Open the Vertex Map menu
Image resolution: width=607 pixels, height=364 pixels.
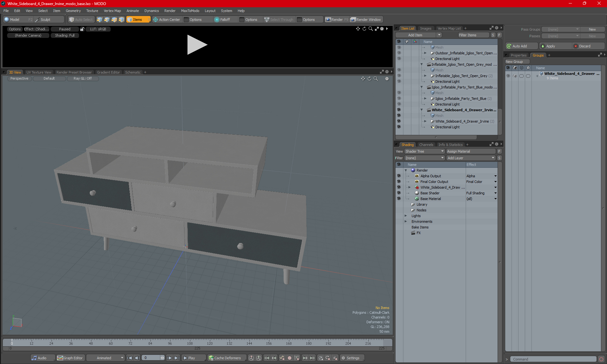click(x=112, y=11)
